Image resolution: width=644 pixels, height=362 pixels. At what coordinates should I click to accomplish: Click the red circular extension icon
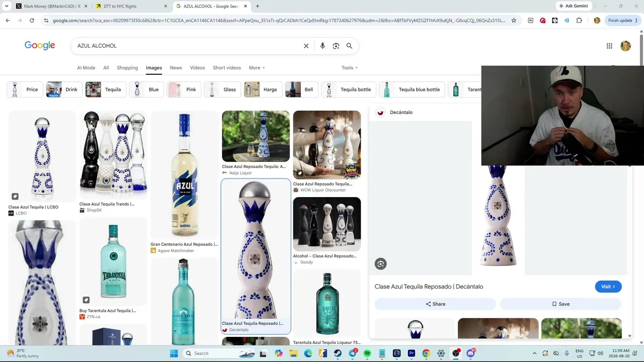click(542, 21)
